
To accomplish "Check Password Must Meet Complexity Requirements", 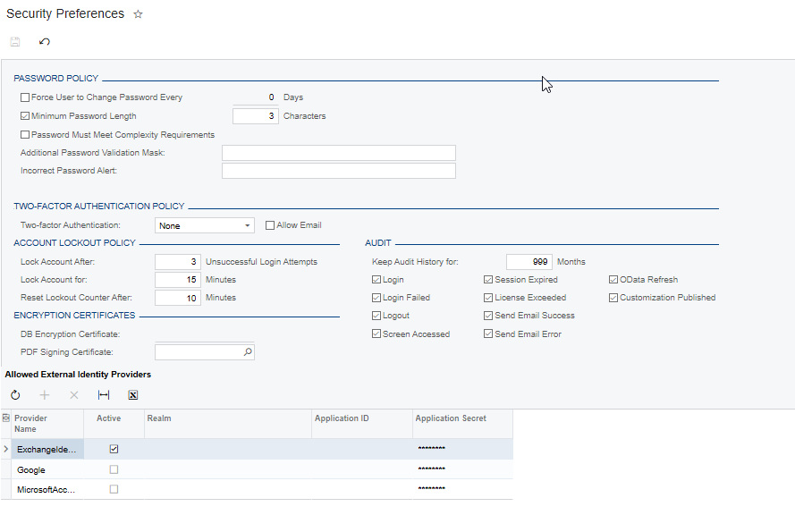I will click(x=24, y=134).
